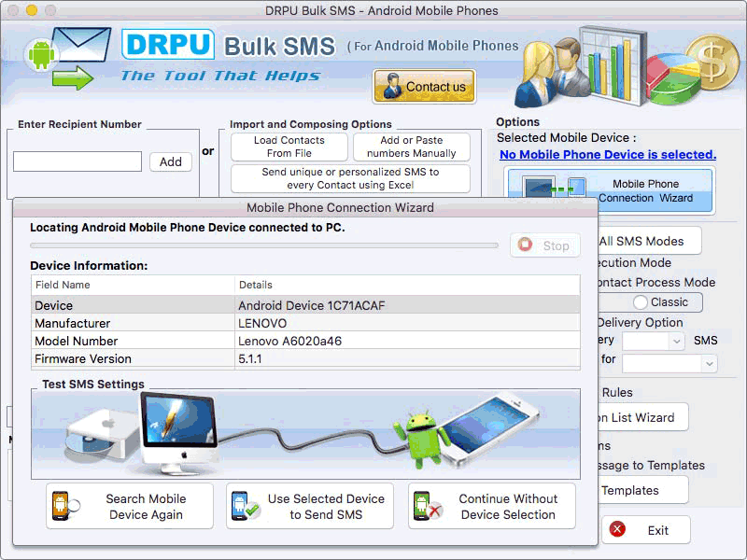Select the Firmware Version row

(306, 358)
